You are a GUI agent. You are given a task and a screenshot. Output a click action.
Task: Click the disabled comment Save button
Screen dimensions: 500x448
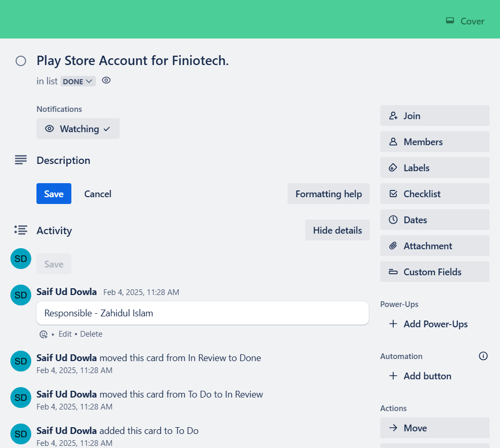[54, 264]
